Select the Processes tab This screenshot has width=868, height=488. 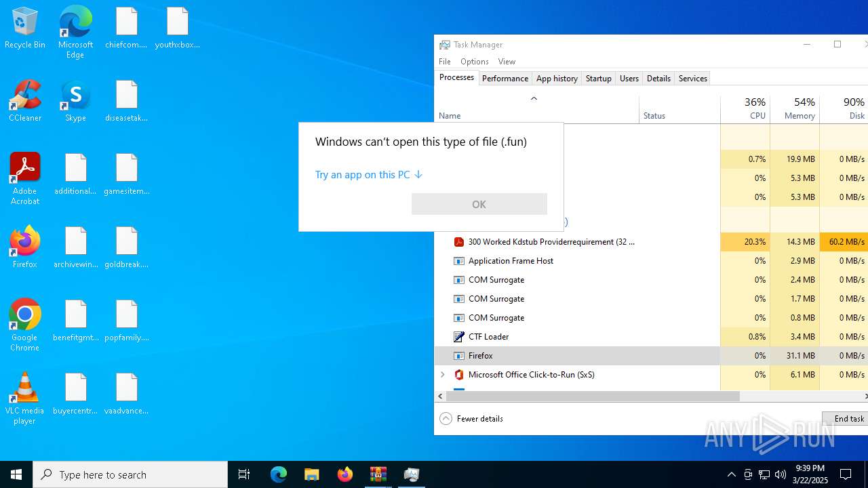point(456,77)
